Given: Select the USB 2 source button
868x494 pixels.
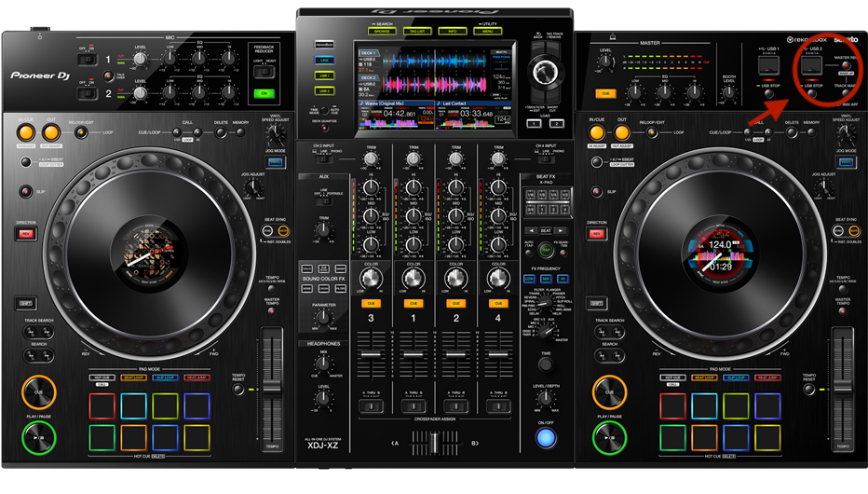Looking at the screenshot, I should [324, 90].
